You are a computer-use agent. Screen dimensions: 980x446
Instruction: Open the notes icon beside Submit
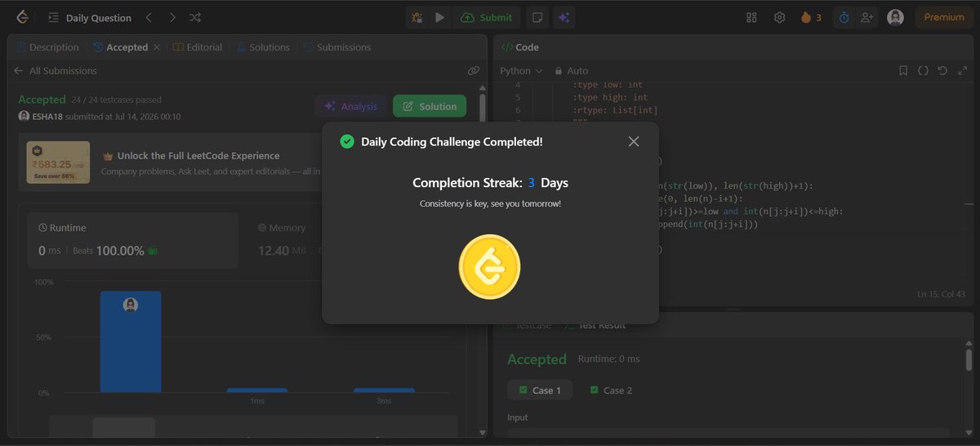[537, 17]
